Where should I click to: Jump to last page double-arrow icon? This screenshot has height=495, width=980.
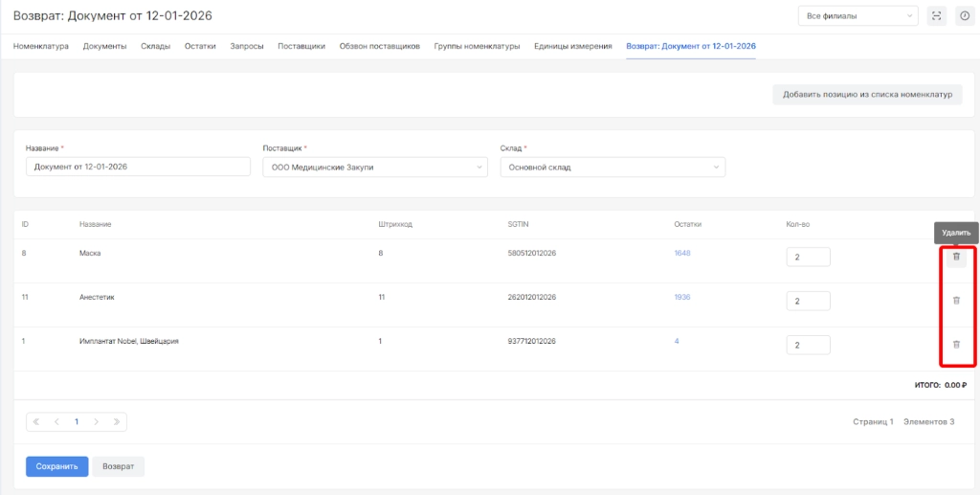[x=116, y=421]
